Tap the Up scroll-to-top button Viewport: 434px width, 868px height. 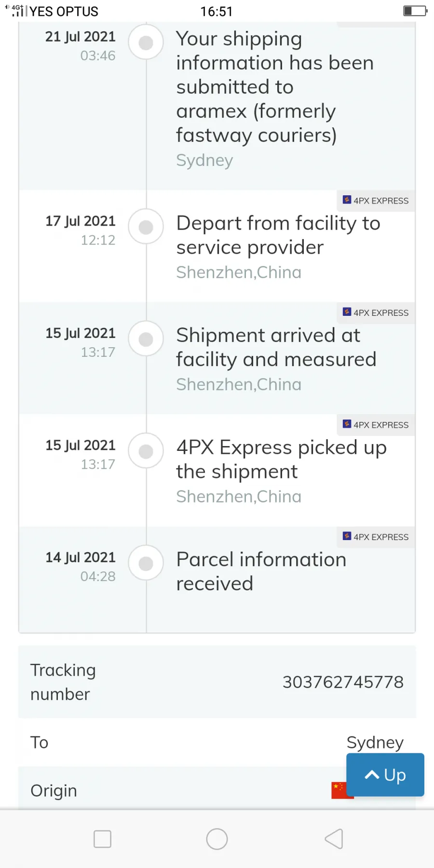click(385, 774)
